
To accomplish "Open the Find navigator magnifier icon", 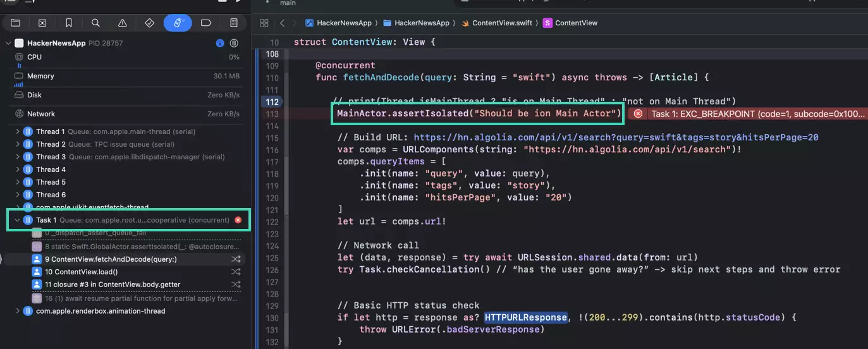I will [95, 23].
